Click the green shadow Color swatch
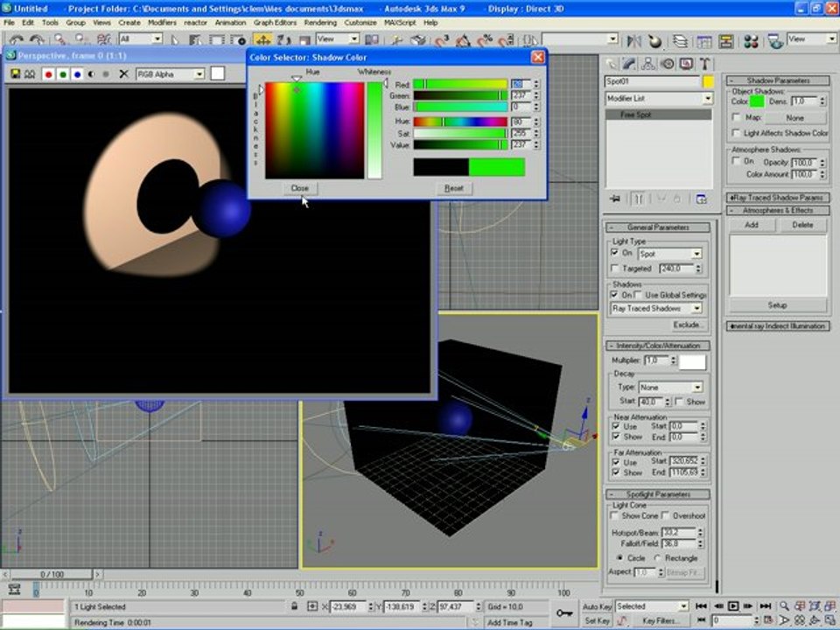This screenshot has width=840, height=630. (x=756, y=101)
